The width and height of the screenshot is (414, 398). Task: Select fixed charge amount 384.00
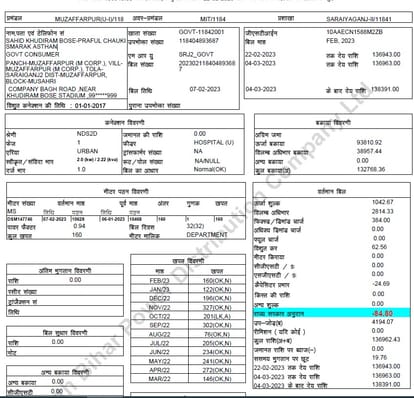381,220
